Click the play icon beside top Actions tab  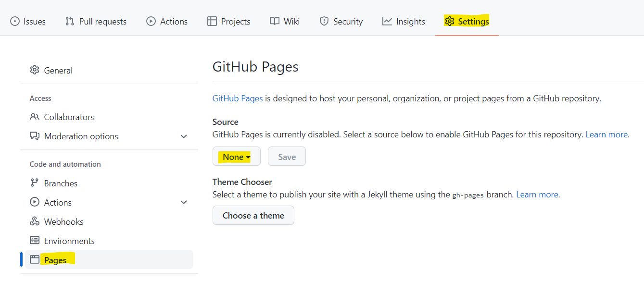pos(151,22)
